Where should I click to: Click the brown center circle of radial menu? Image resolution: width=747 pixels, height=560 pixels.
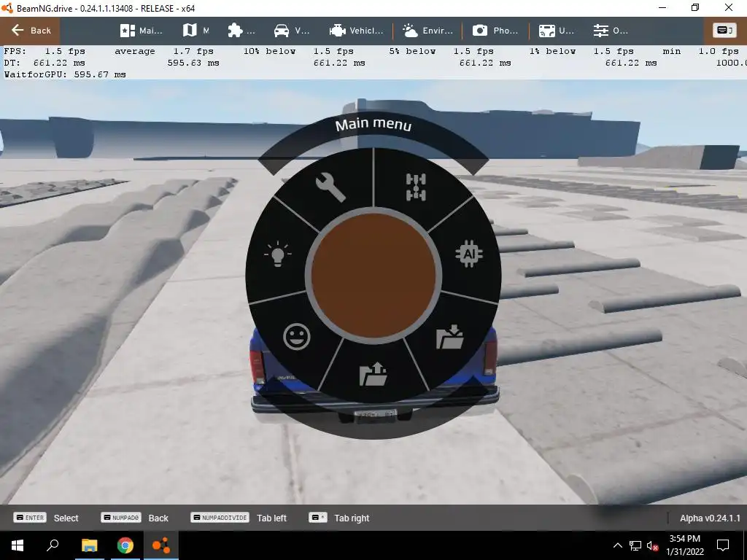(x=373, y=275)
